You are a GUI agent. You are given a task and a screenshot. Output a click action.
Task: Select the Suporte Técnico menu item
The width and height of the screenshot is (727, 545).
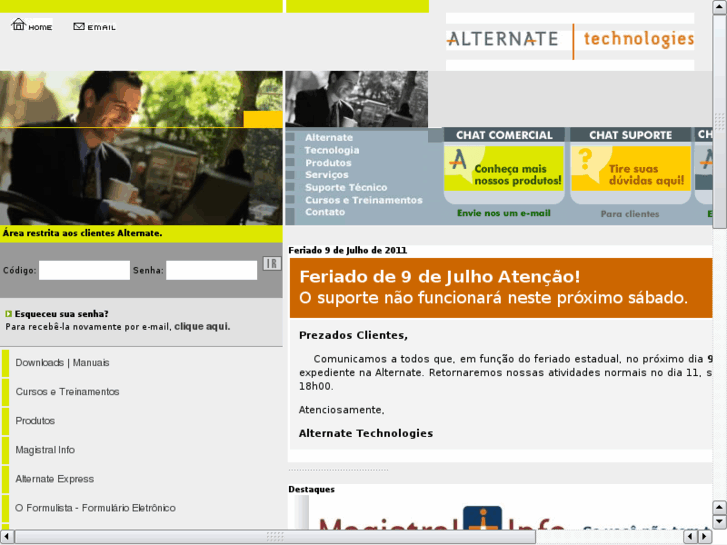[346, 187]
